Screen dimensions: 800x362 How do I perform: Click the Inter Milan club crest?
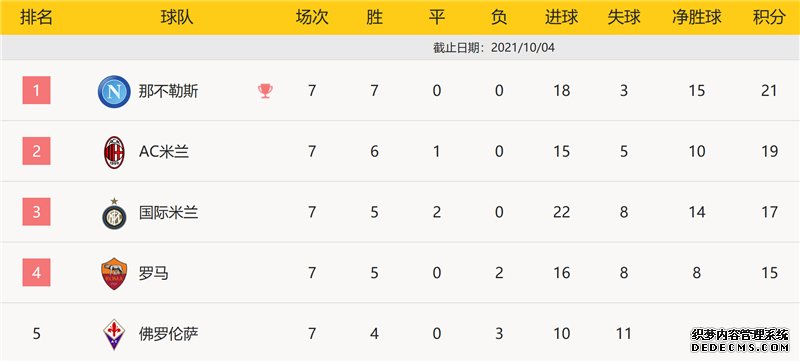click(114, 214)
